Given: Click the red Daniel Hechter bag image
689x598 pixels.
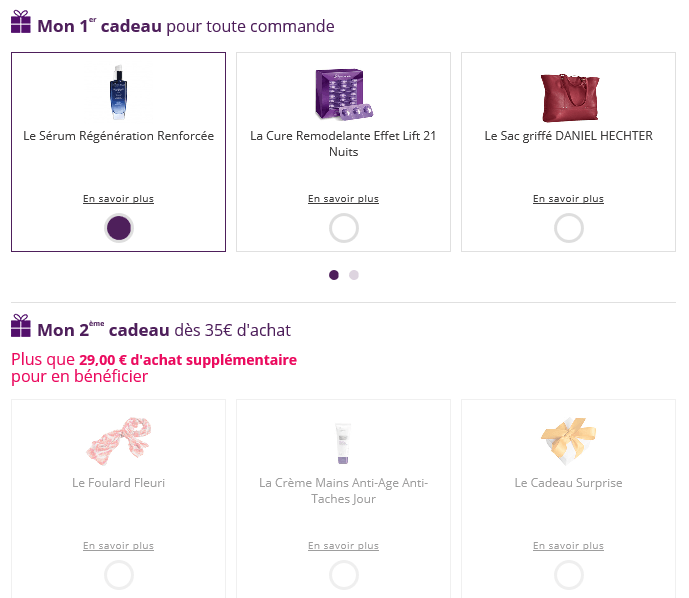Looking at the screenshot, I should pos(568,96).
